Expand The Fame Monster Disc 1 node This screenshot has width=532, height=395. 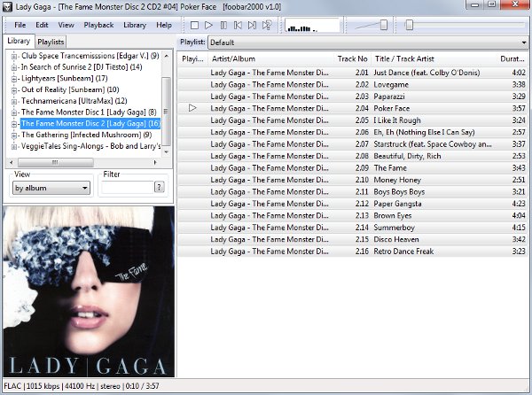tap(14, 112)
